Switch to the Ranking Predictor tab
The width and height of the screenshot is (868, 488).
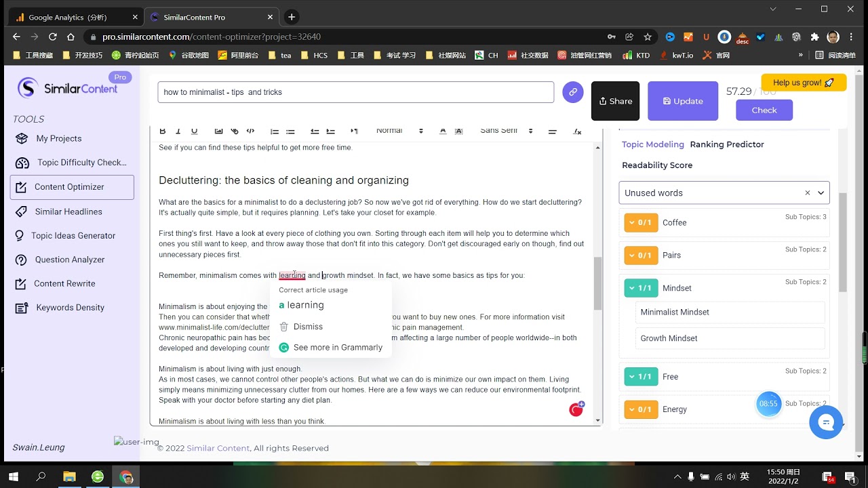pos(727,144)
